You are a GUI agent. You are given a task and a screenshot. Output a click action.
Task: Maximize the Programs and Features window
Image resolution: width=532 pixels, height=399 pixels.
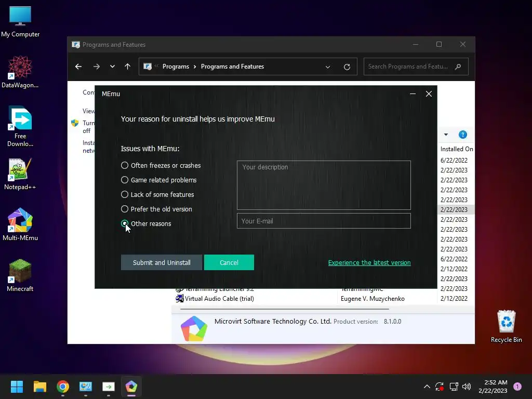(x=439, y=45)
